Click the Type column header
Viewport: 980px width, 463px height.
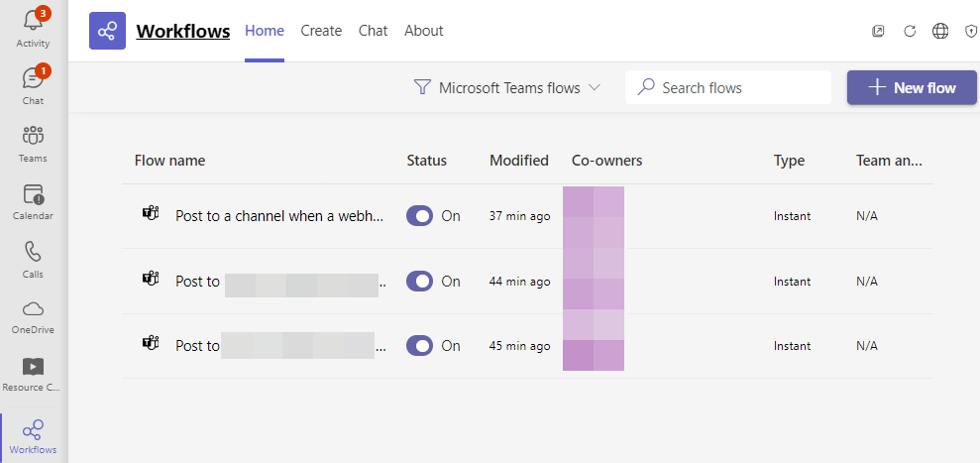pos(790,161)
